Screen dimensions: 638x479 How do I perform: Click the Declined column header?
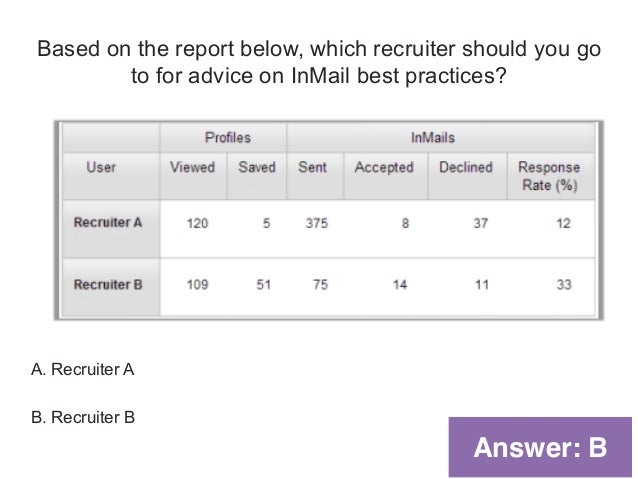pos(466,168)
